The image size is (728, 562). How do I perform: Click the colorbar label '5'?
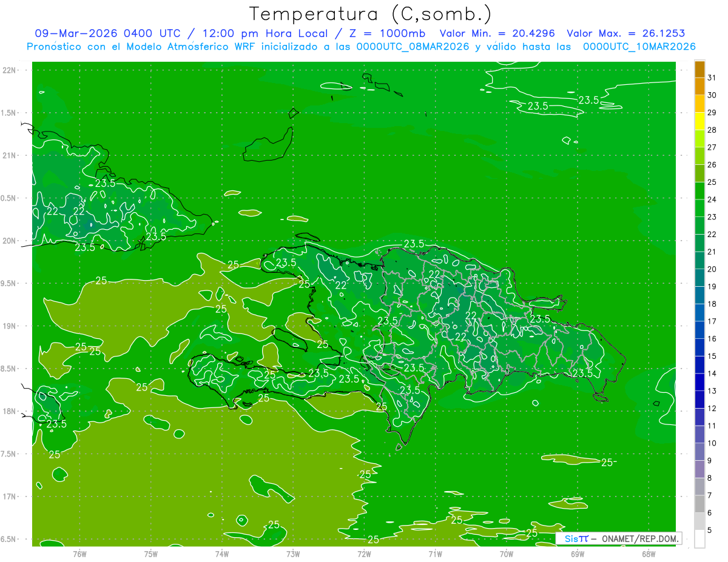[x=710, y=530]
